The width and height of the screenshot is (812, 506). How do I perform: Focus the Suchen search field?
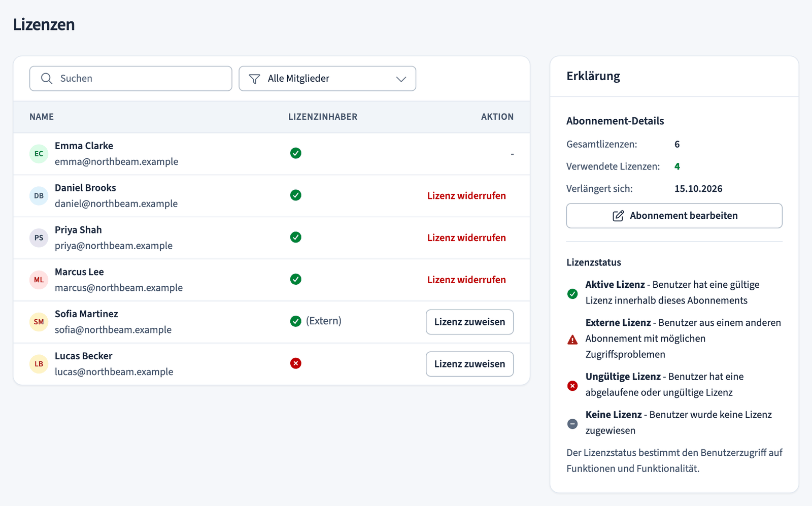point(131,79)
